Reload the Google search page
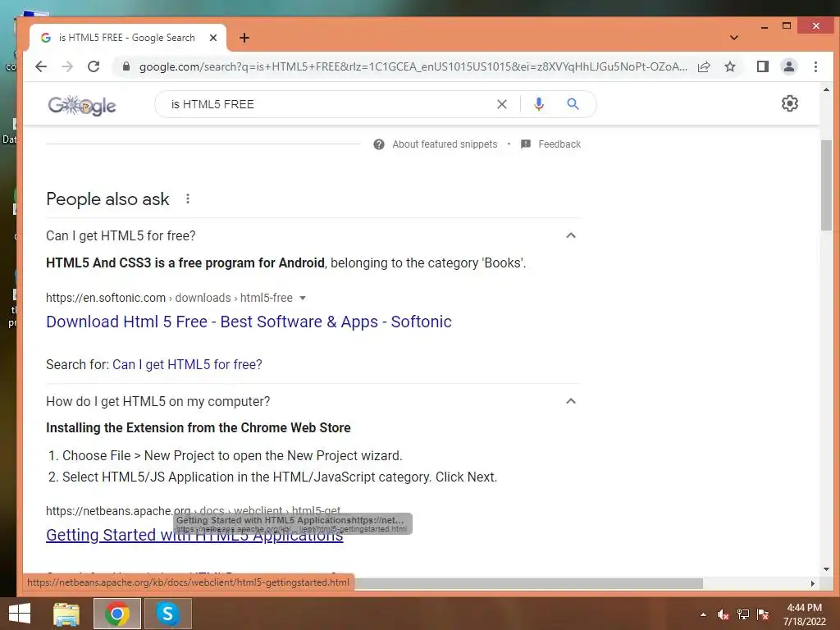This screenshot has height=630, width=840. (94, 66)
